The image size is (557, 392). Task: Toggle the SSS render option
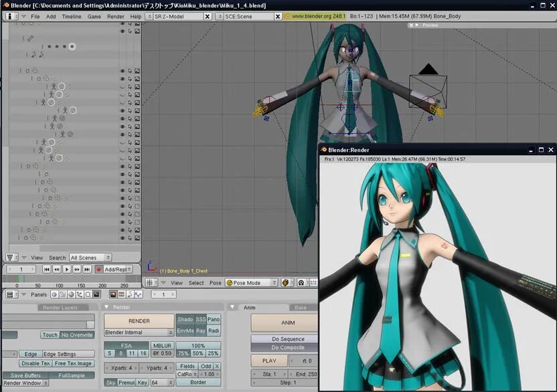201,319
